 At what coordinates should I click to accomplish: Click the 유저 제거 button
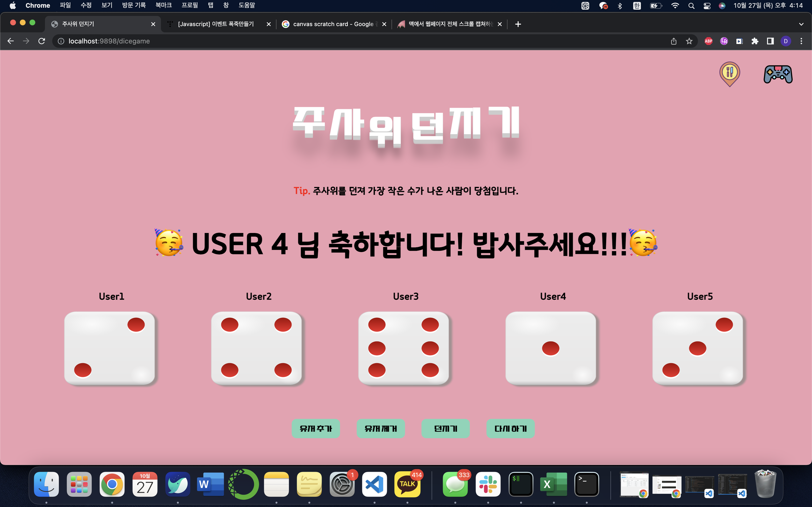381,428
